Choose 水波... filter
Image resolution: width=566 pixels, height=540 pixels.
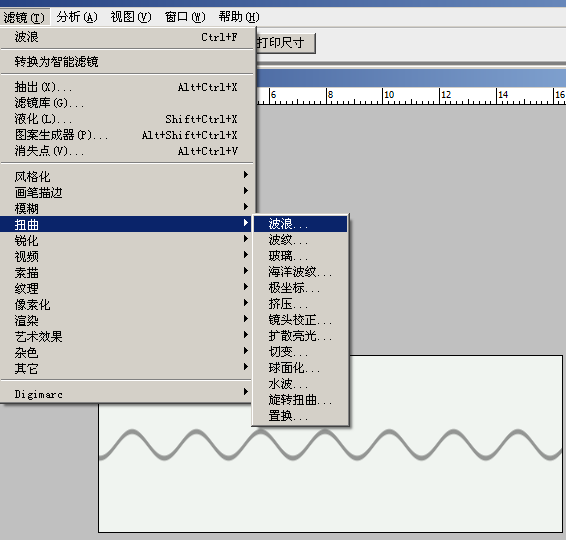coord(300,384)
